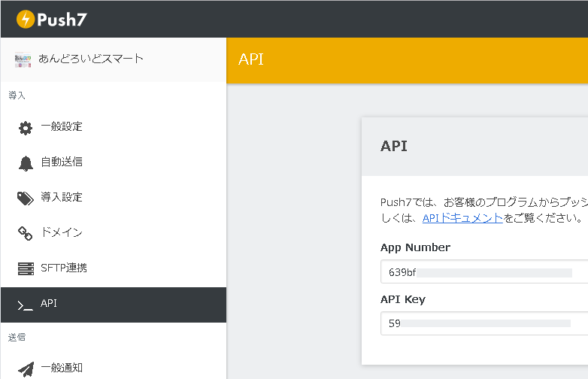Image resolution: width=588 pixels, height=379 pixels.
Task: Click the 送信 section label
Action: pos(17,337)
